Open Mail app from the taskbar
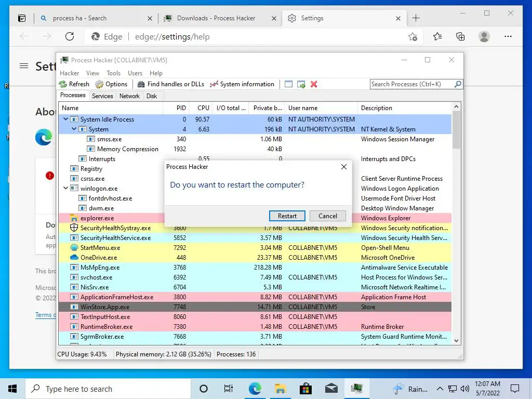This screenshot has width=532, height=399. tap(331, 389)
